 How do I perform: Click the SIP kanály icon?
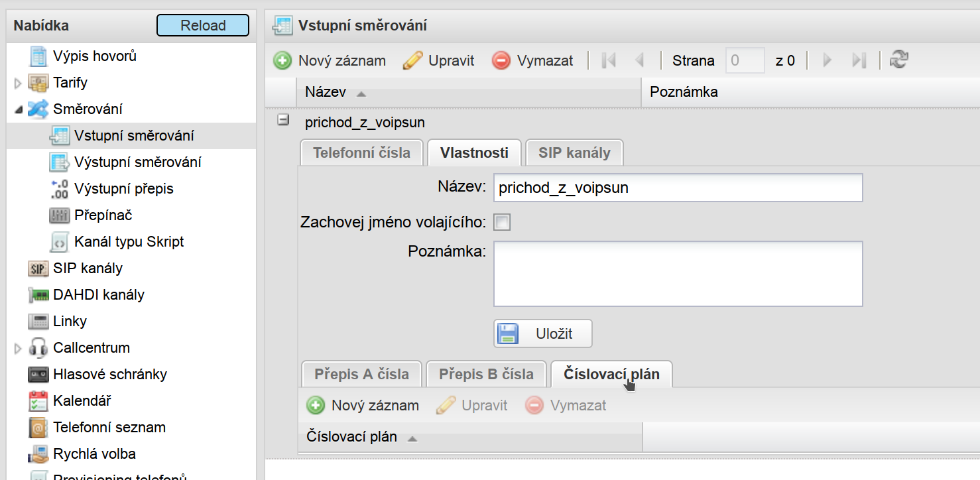pyautogui.click(x=38, y=269)
